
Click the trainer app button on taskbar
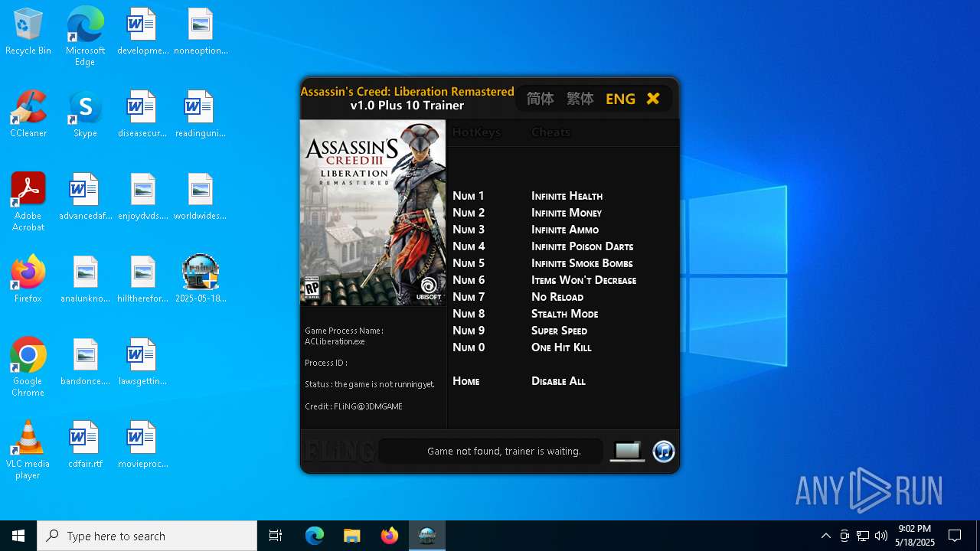coord(427,536)
